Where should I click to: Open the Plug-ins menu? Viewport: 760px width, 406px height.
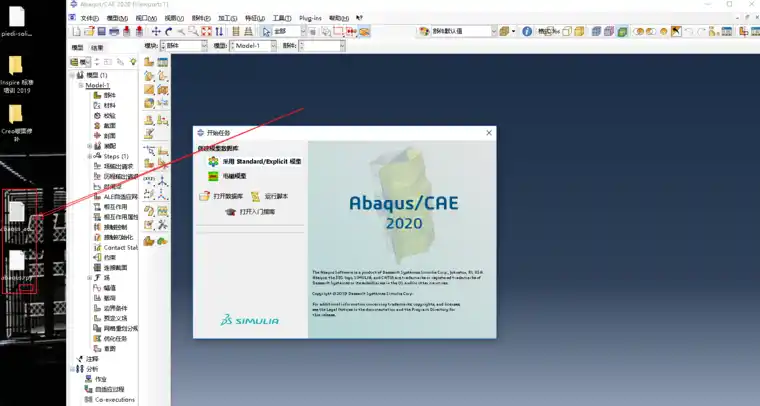(310, 18)
